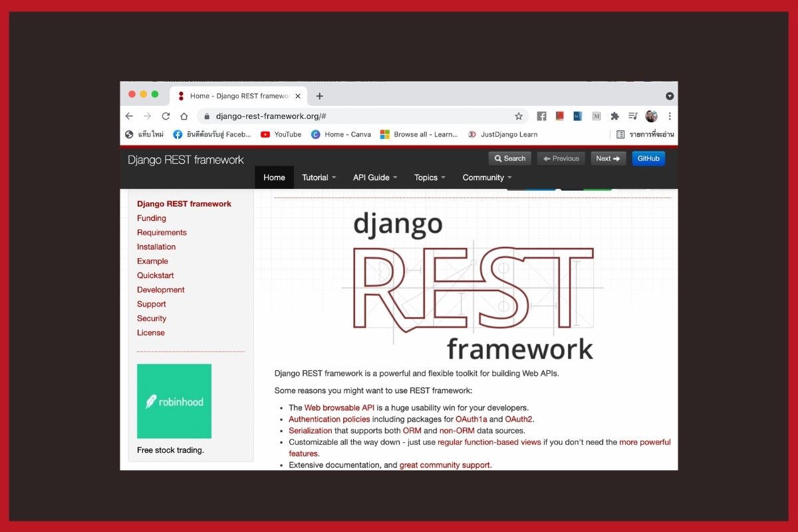Click the red extension icon beside the Facebook extension
Viewport: 798px width, 532px height.
559,116
